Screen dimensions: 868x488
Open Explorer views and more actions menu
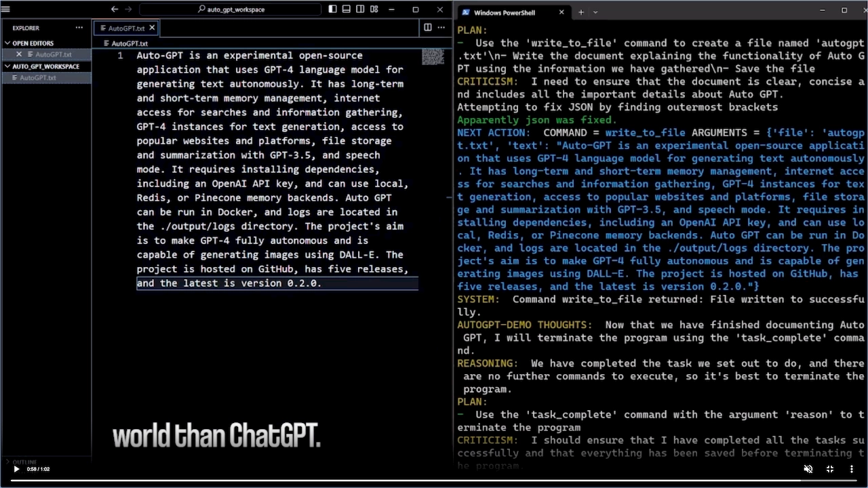(79, 28)
